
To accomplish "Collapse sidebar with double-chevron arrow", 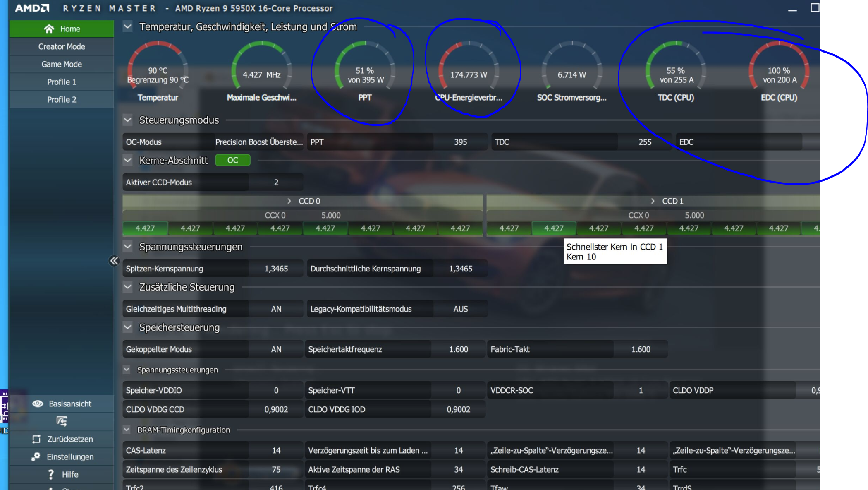I will click(114, 261).
